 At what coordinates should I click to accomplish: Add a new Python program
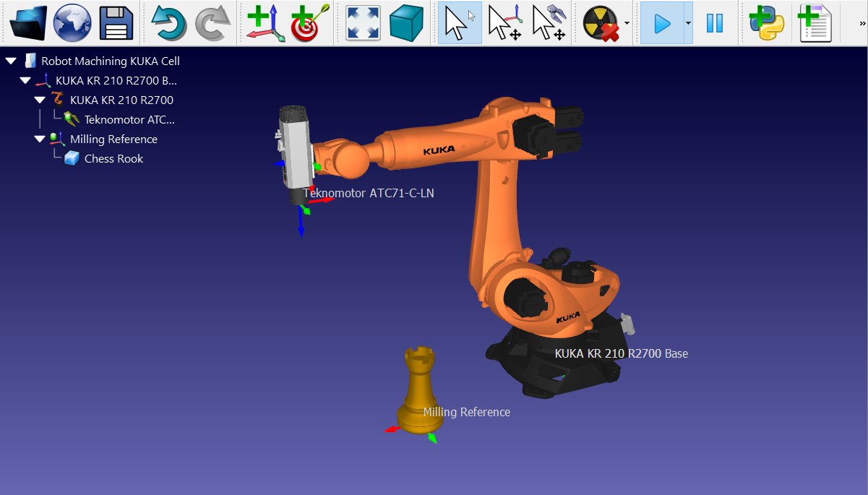[768, 23]
